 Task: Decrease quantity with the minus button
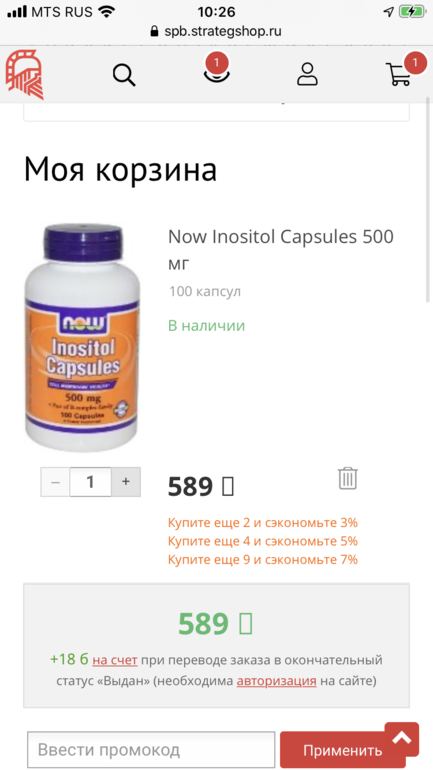55,482
